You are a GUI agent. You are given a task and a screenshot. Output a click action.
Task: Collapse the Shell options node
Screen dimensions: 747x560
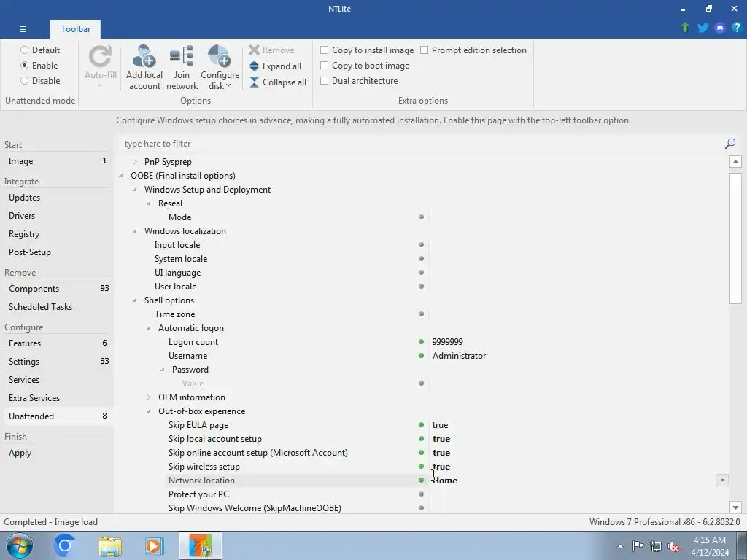click(134, 300)
